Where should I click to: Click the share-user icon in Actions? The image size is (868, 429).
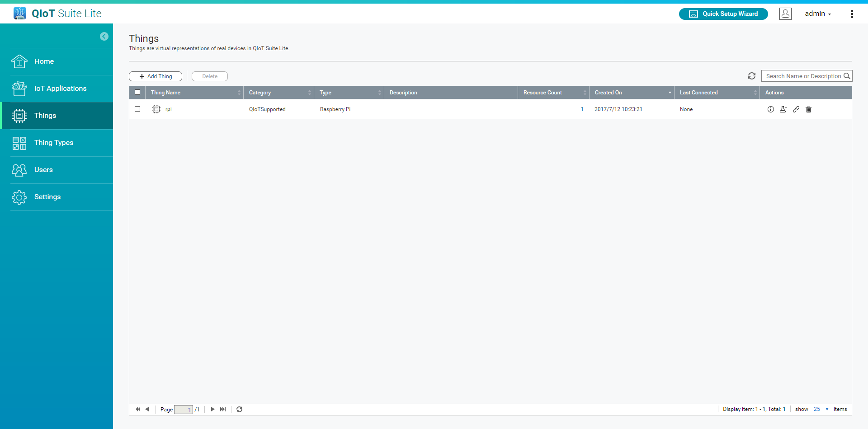click(783, 109)
